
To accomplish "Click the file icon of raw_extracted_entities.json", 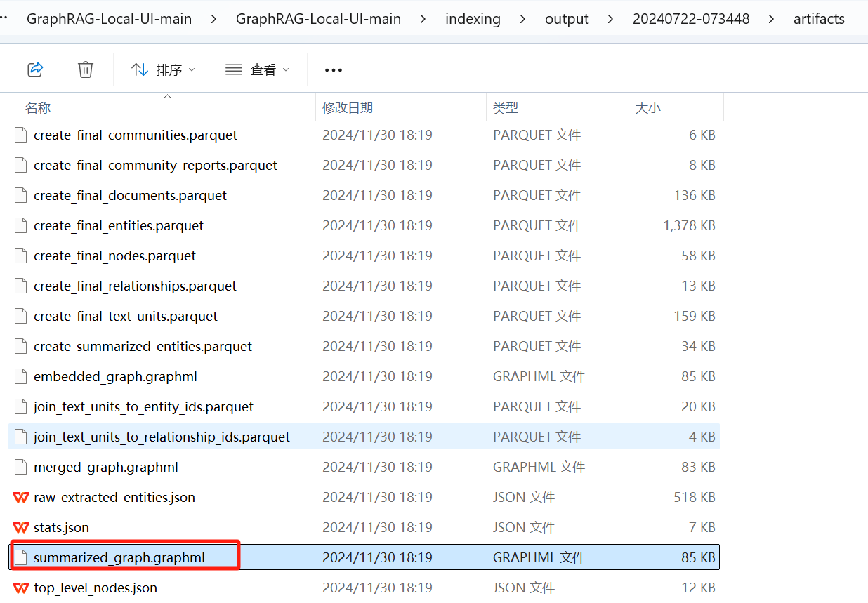I will click(20, 497).
